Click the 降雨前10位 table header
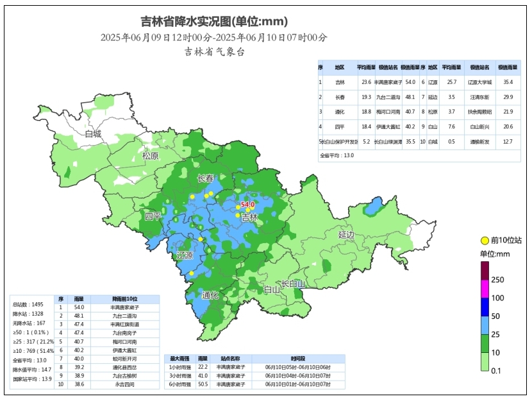The width and height of the screenshot is (532, 401). click(124, 299)
